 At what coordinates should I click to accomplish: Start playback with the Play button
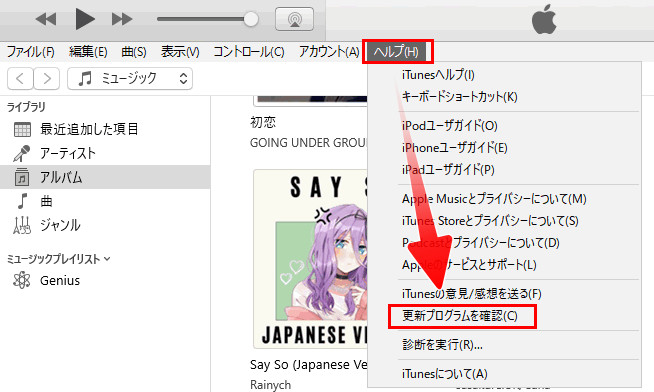tap(85, 19)
